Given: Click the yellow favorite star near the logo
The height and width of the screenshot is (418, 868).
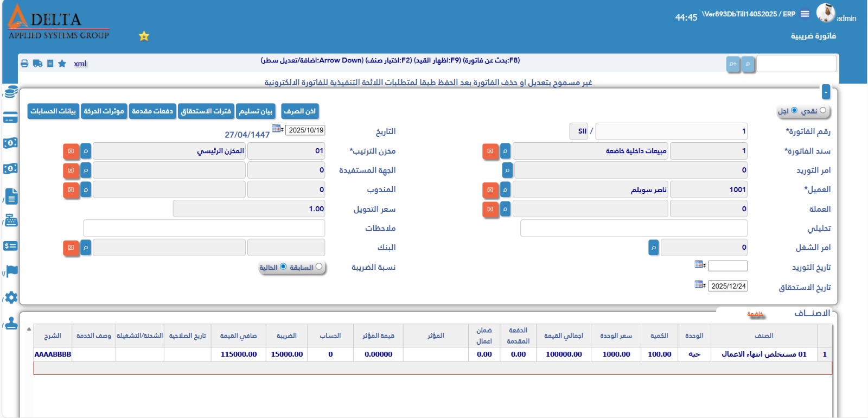Looking at the screenshot, I should [x=144, y=36].
